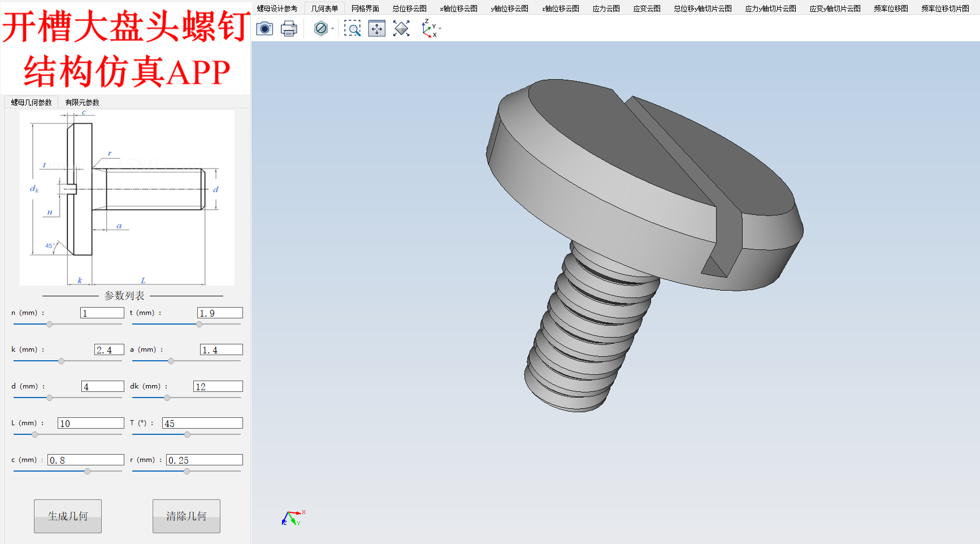Screen dimensions: 980x544
Task: Open the 总位移y轴切片云图 tab
Action: [x=703, y=8]
